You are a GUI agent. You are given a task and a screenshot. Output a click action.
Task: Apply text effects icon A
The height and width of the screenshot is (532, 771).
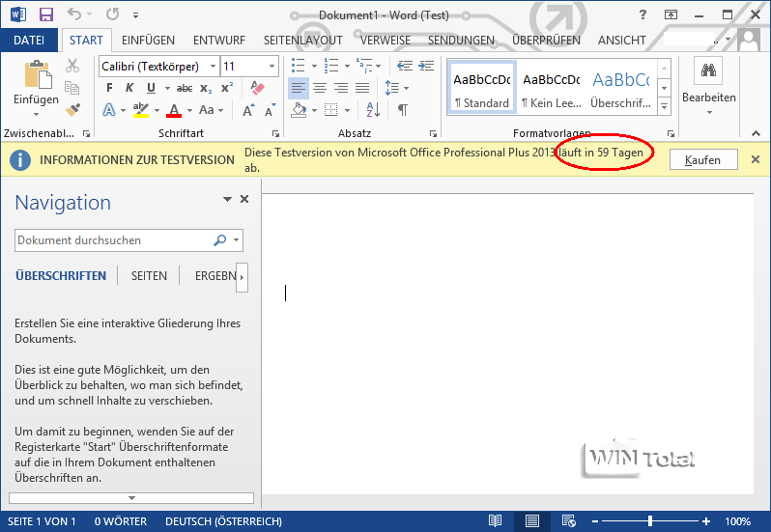(x=108, y=110)
